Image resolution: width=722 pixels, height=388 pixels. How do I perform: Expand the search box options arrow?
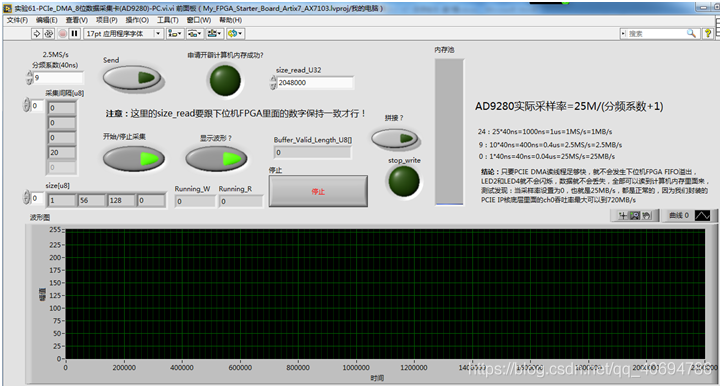click(x=623, y=33)
